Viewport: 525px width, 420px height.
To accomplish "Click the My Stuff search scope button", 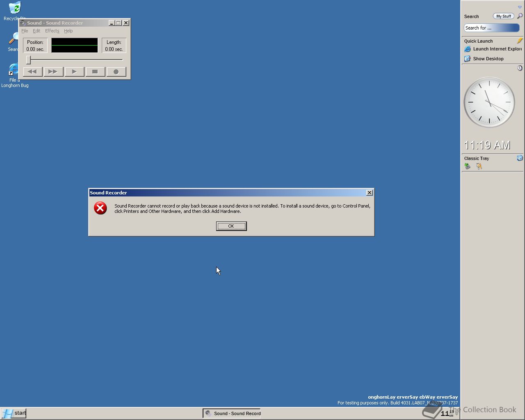I will coord(503,16).
